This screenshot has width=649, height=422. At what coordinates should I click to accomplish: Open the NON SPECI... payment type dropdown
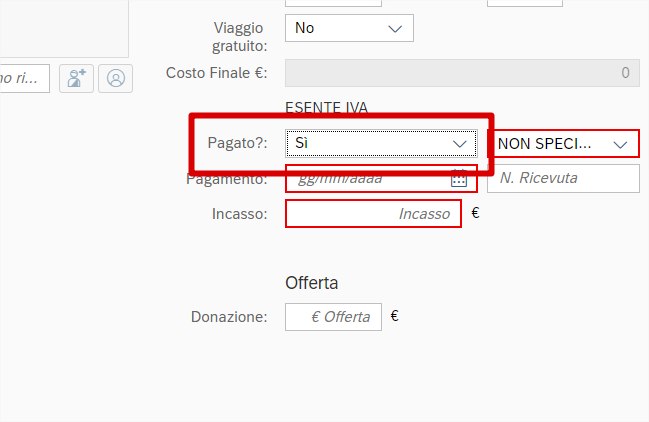pyautogui.click(x=563, y=143)
